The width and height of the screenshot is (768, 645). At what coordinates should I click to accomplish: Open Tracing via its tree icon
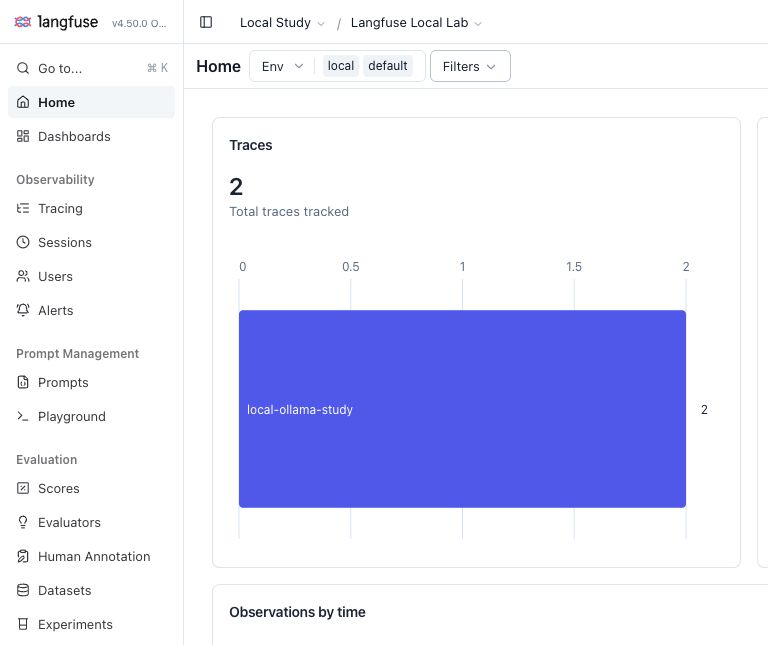click(x=23, y=209)
